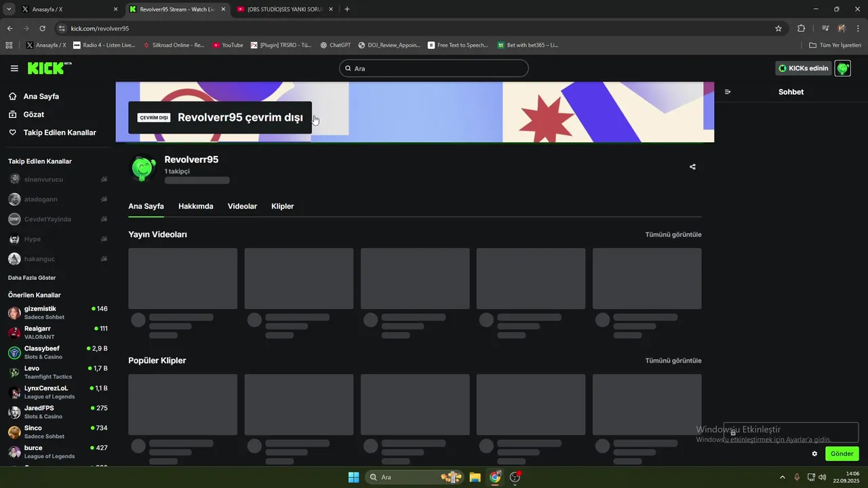Switch to the Hakkımda tab
Viewport: 868px width, 488px height.
point(195,206)
